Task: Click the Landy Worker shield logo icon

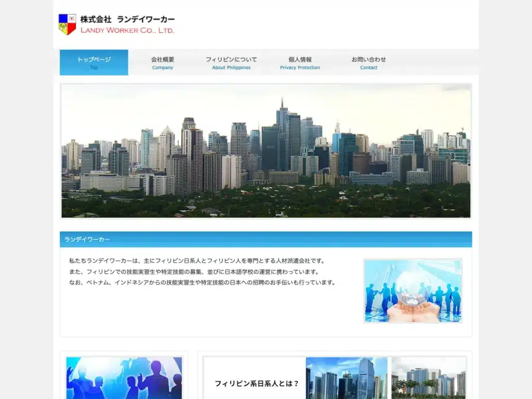Action: (67, 24)
